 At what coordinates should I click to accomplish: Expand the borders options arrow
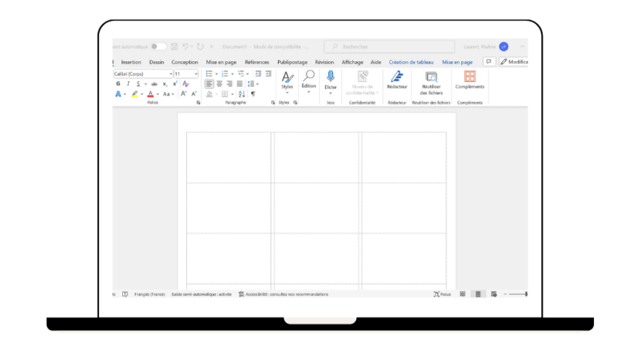233,95
